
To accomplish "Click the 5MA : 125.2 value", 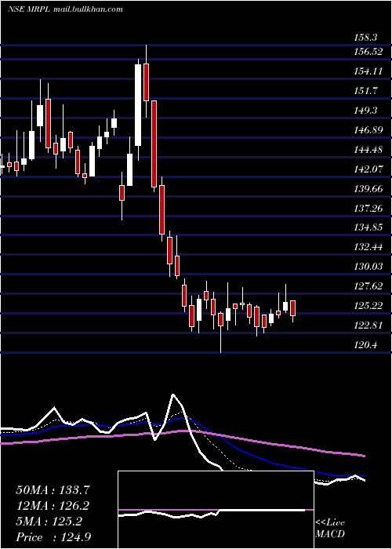I will (49, 522).
